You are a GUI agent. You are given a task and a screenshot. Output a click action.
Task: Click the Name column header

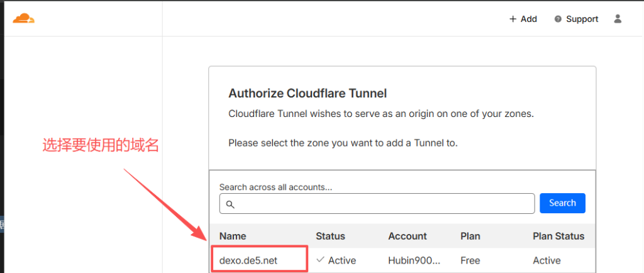pos(233,236)
